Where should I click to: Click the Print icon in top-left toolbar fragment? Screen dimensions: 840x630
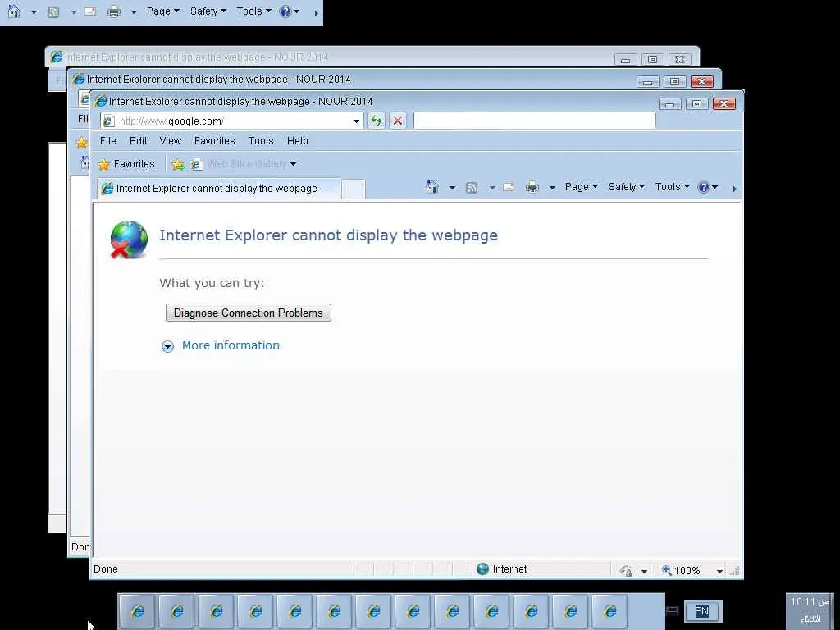point(113,11)
